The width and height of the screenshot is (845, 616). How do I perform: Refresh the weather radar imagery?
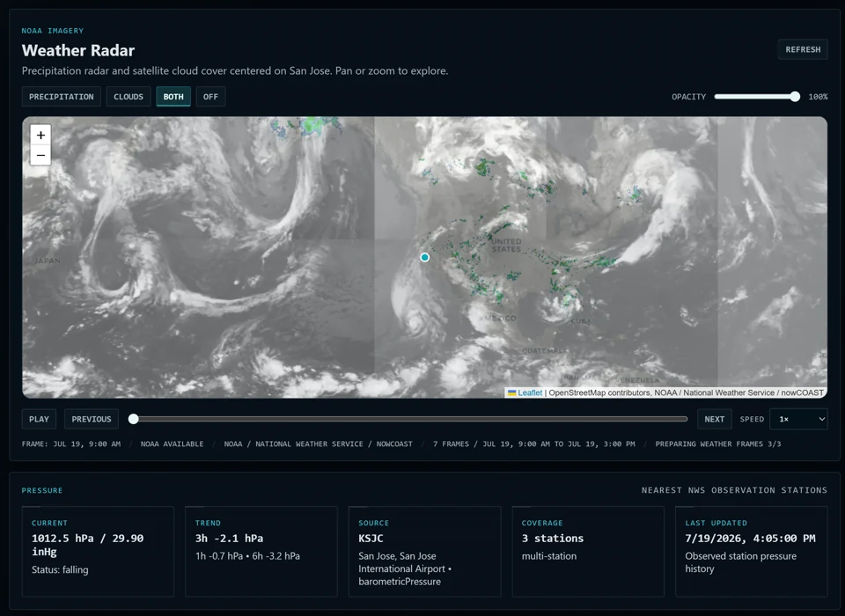click(803, 49)
